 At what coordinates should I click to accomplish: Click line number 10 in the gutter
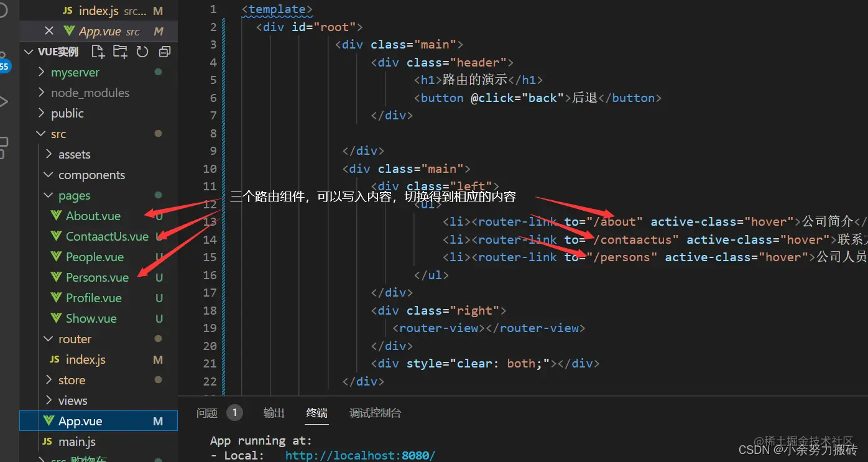210,169
